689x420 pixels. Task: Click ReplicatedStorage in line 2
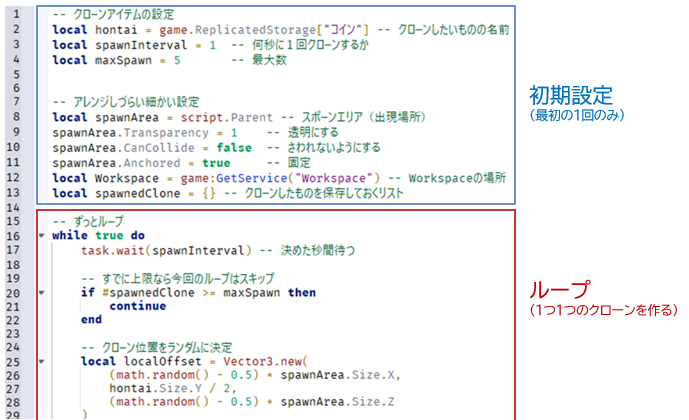point(255,30)
